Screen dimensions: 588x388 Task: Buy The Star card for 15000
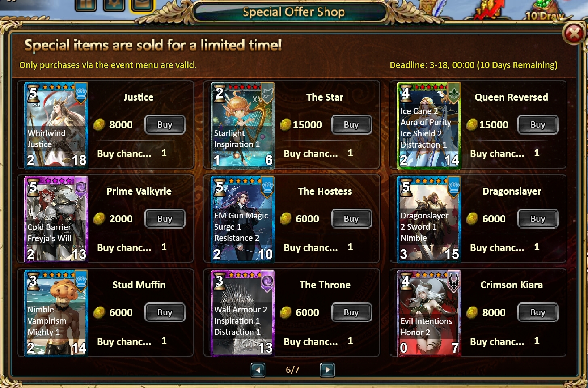[x=351, y=125]
